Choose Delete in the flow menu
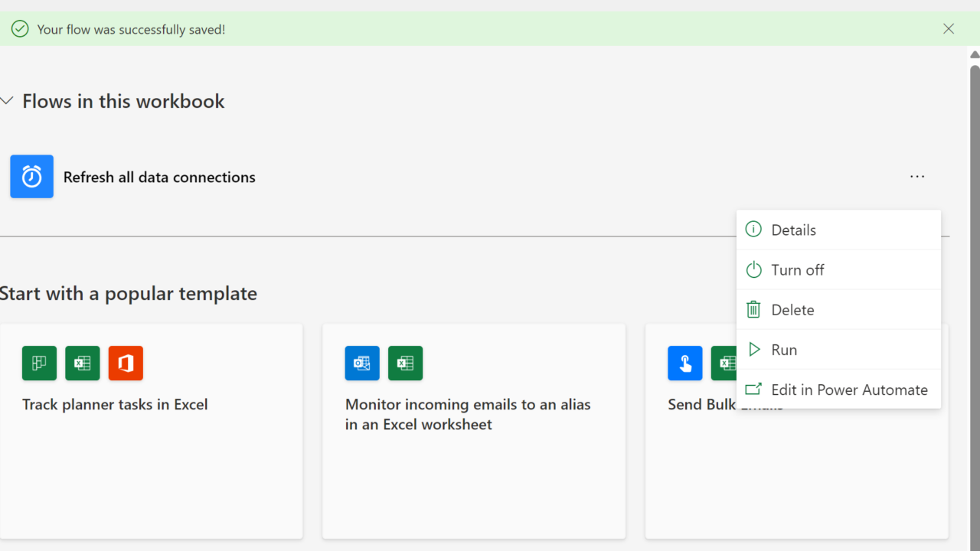This screenshot has width=980, height=551. pyautogui.click(x=792, y=310)
